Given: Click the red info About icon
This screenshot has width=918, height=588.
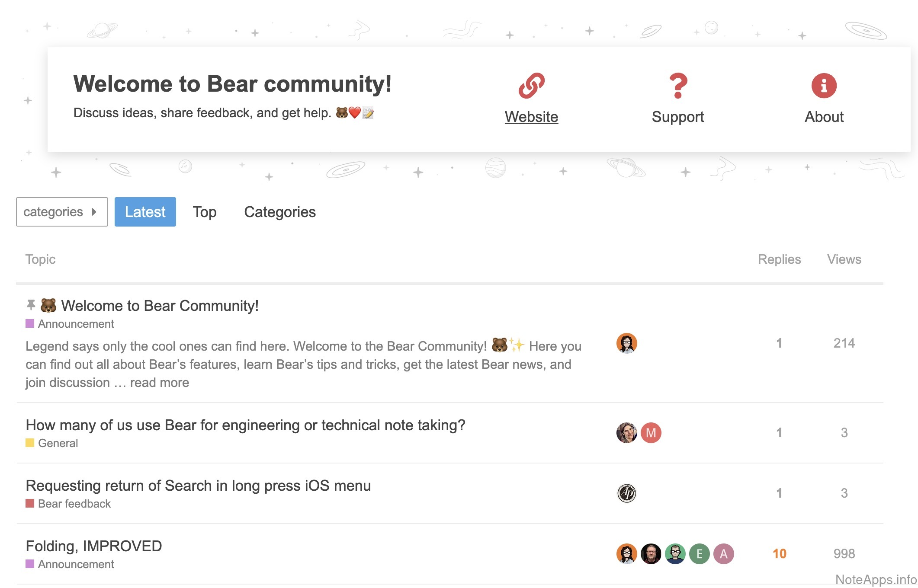Looking at the screenshot, I should coord(824,86).
